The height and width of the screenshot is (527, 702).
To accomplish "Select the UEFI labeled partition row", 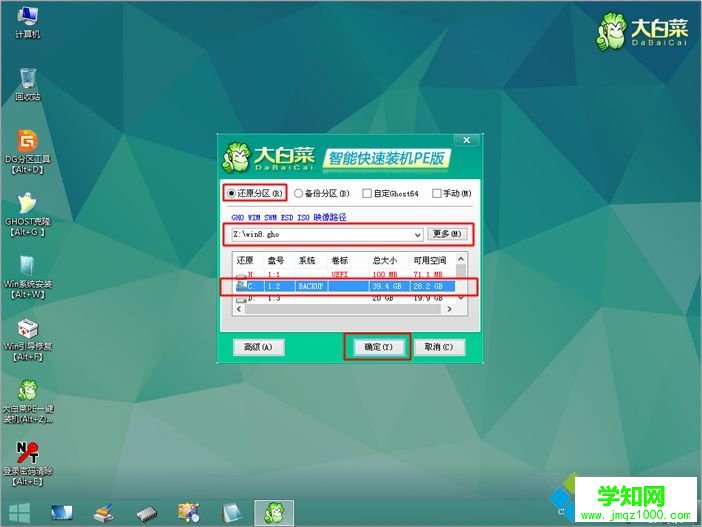I will pos(345,274).
